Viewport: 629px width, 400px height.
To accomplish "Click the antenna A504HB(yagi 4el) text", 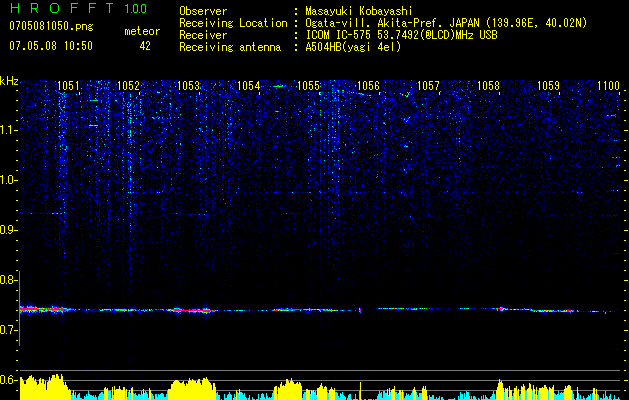I will click(x=353, y=47).
